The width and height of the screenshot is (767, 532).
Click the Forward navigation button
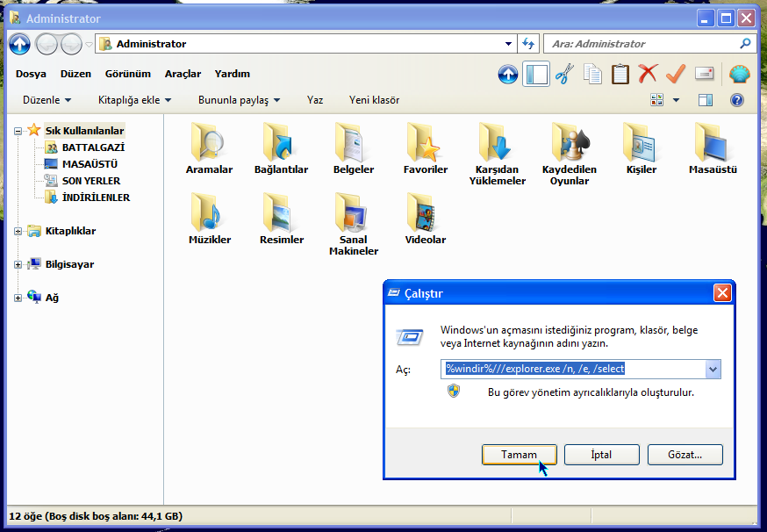click(x=71, y=44)
